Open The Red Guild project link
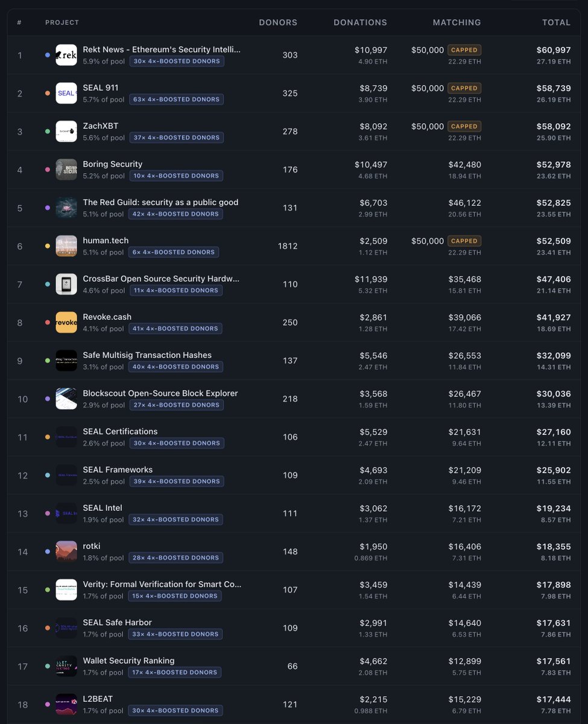The width and height of the screenshot is (588, 724). coord(160,202)
